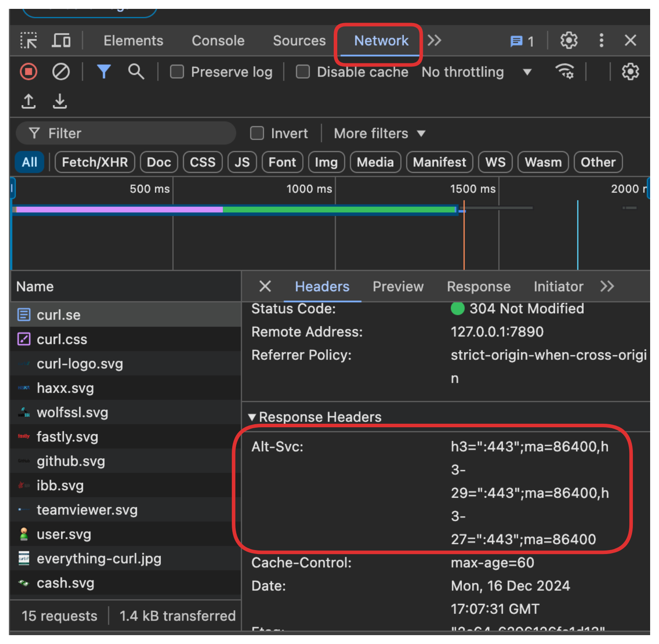Screen dimensions: 659x644
Task: Switch to the Console tab
Action: [218, 41]
